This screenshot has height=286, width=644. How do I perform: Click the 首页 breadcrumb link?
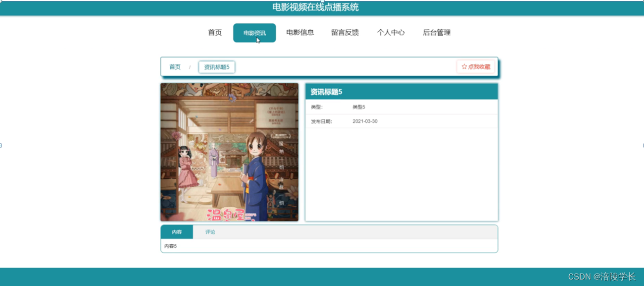(174, 66)
